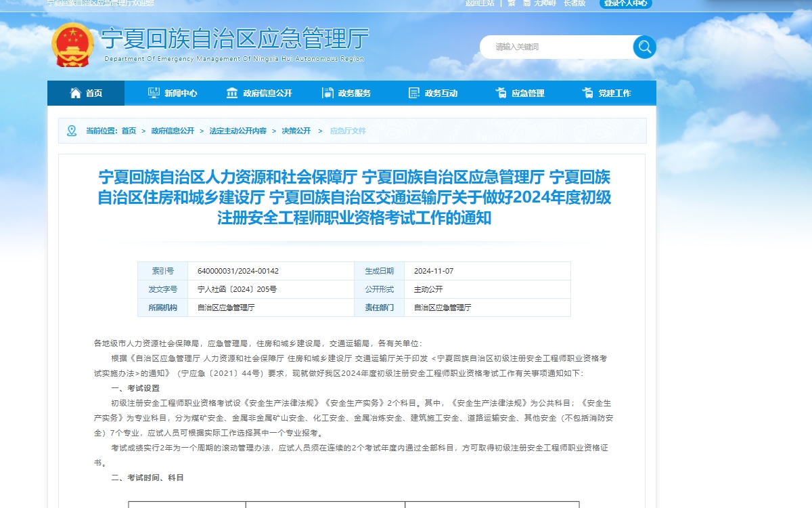The height and width of the screenshot is (508, 812).
Task: Switch to simplified Chinese with 简
Action: click(x=526, y=4)
